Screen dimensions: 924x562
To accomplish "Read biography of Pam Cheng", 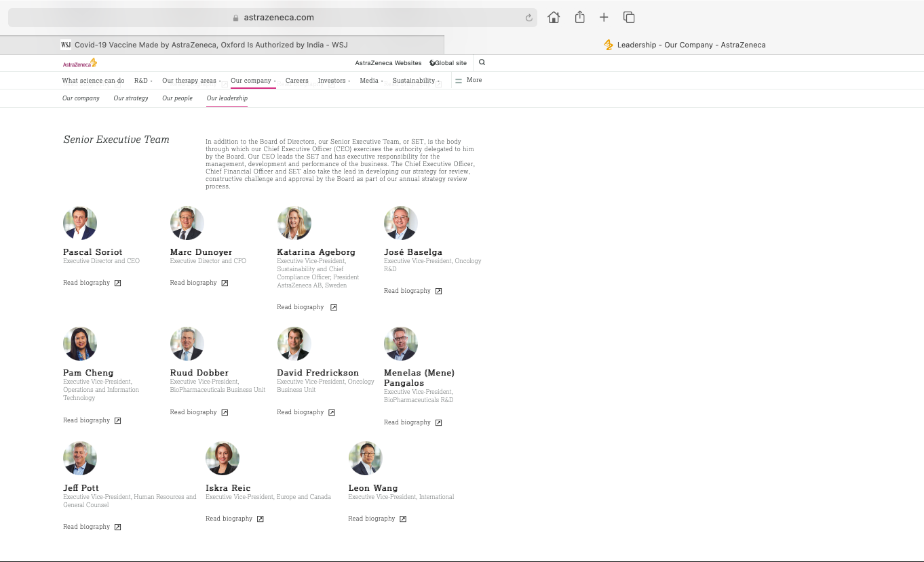I will click(x=86, y=420).
